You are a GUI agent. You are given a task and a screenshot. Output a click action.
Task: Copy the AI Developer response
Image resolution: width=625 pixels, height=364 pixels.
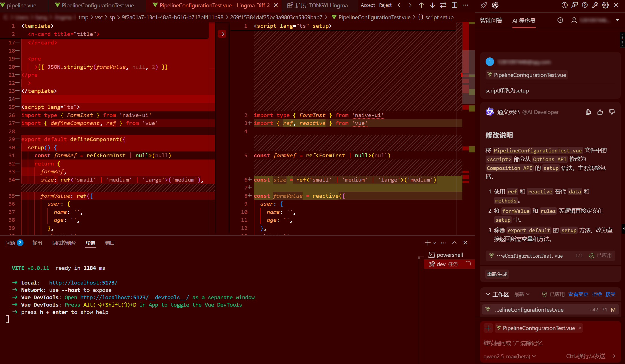click(x=588, y=112)
